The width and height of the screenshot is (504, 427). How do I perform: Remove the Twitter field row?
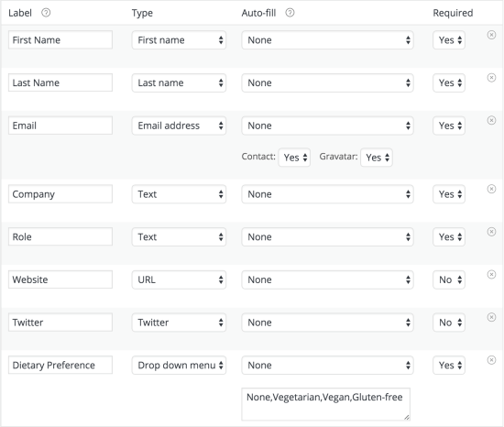pos(491,317)
